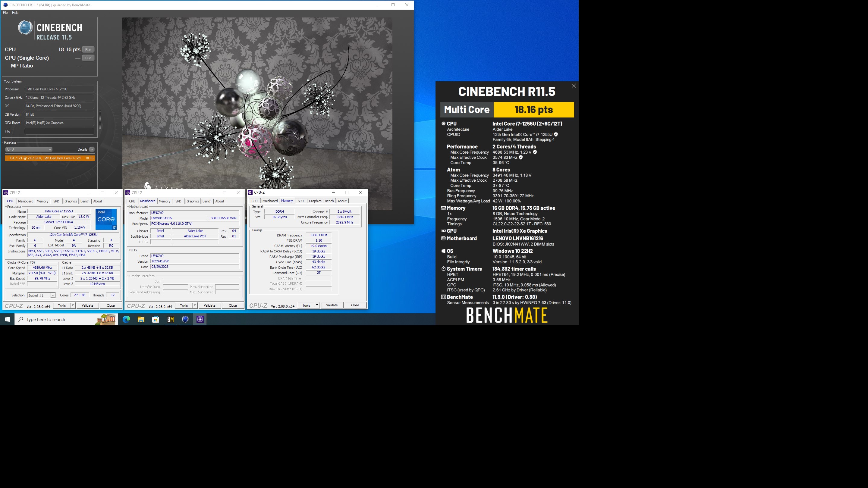Click the Multiplier x 47.0 value
Screen dimensions: 868x488
click(x=42, y=273)
